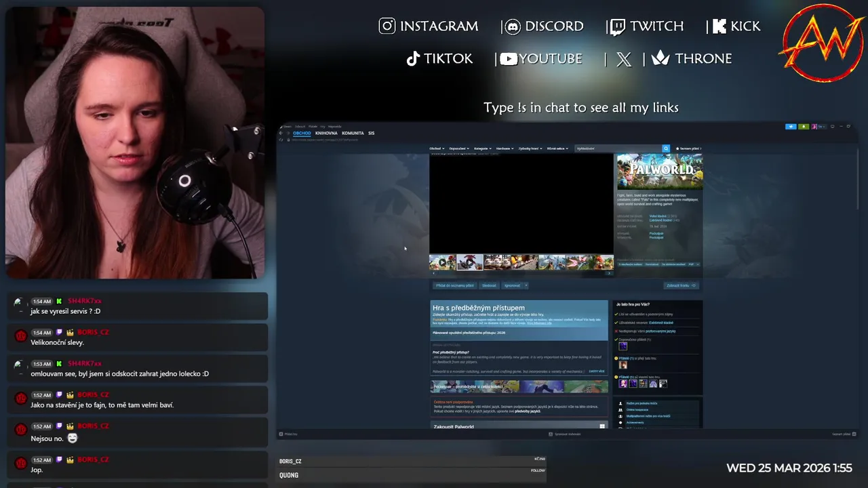
Task: Switch to the OBCHOD tab
Action: coord(302,133)
